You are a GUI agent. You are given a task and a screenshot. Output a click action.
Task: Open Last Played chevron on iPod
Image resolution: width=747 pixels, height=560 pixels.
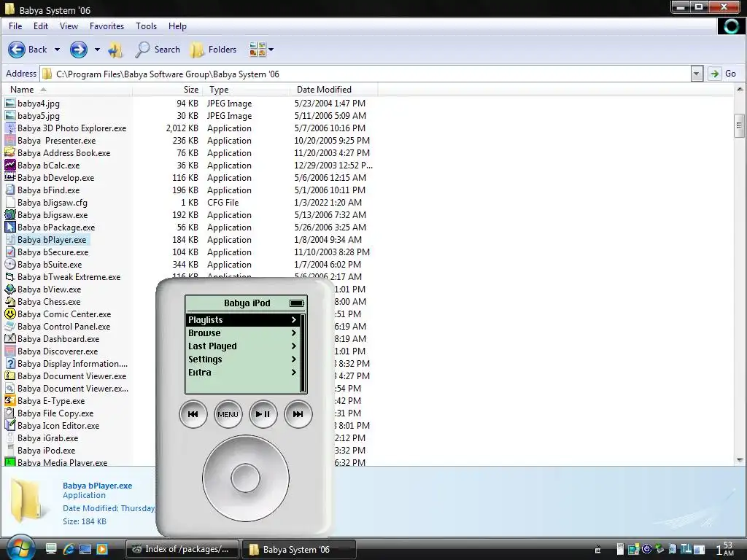point(294,346)
